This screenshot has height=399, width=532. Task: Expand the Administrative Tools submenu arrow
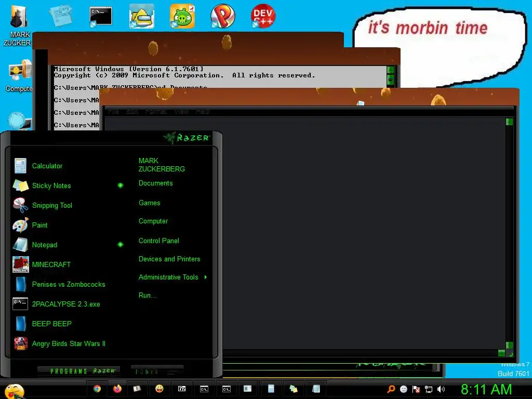206,277
